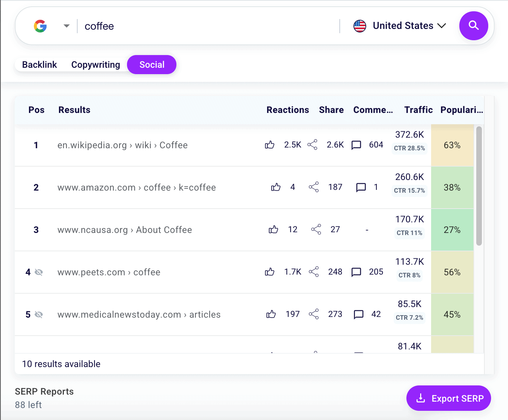Click the comment icon on the peets.com row
The height and width of the screenshot is (420, 508).
click(x=356, y=272)
